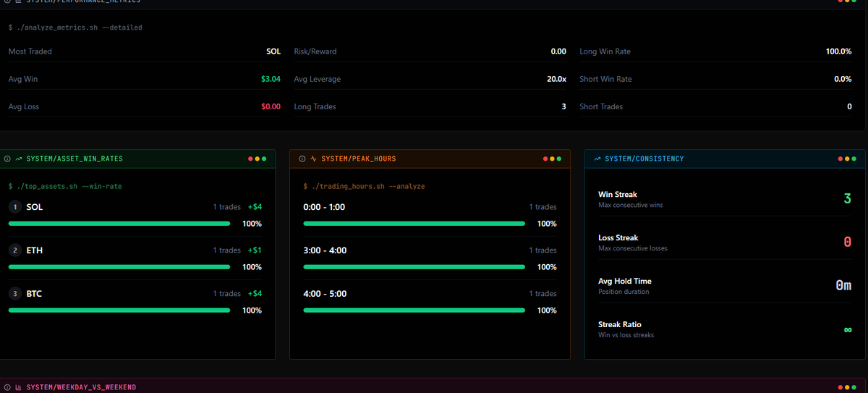Click the red dot in Consistency panel
The width and height of the screenshot is (868, 393).
click(841, 159)
